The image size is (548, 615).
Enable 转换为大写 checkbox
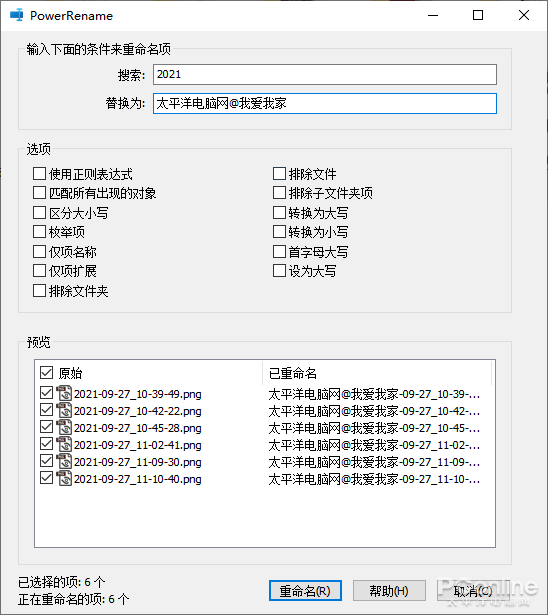tap(279, 212)
